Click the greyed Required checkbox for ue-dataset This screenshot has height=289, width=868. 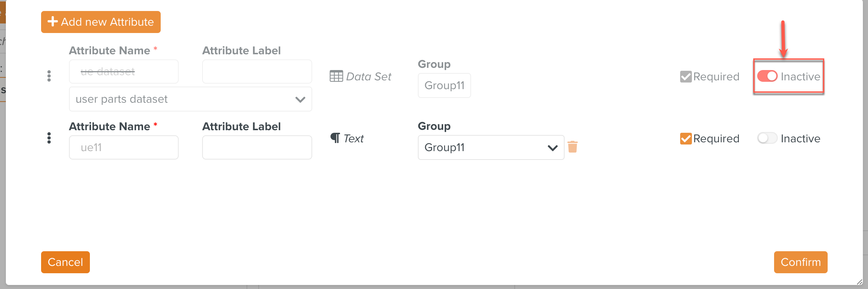pos(686,77)
